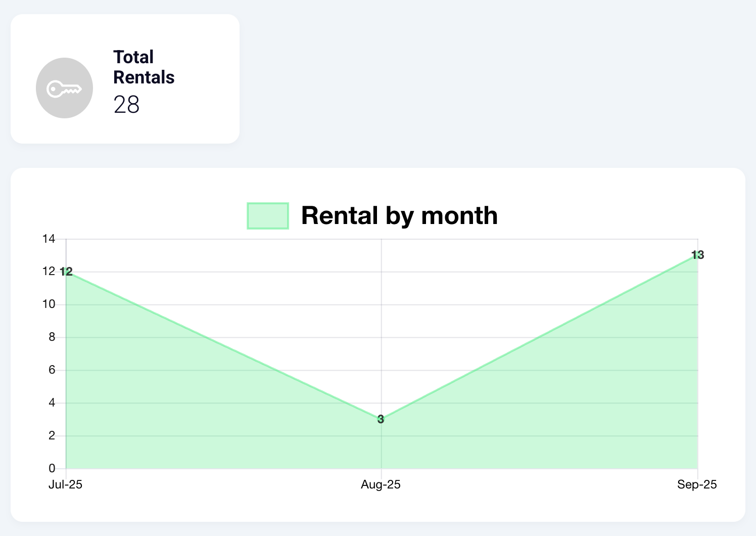The width and height of the screenshot is (756, 536).
Task: Click the 6 value on the y-axis
Action: tap(52, 370)
